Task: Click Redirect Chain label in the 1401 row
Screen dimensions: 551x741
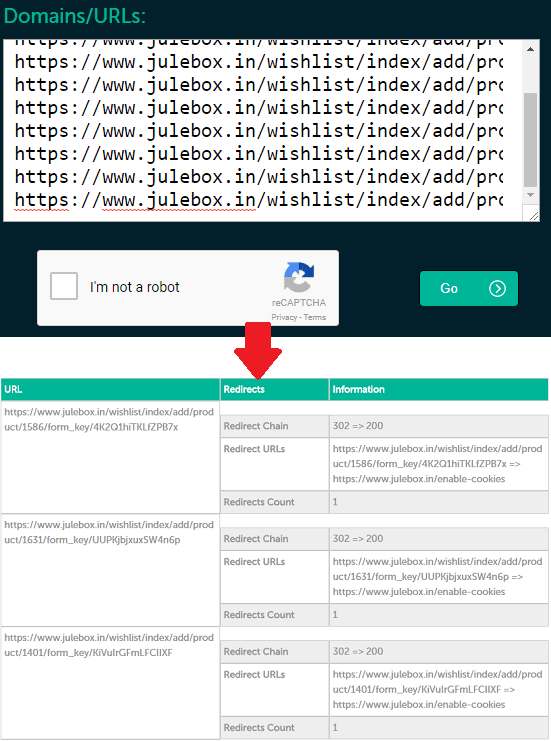Action: click(x=256, y=652)
